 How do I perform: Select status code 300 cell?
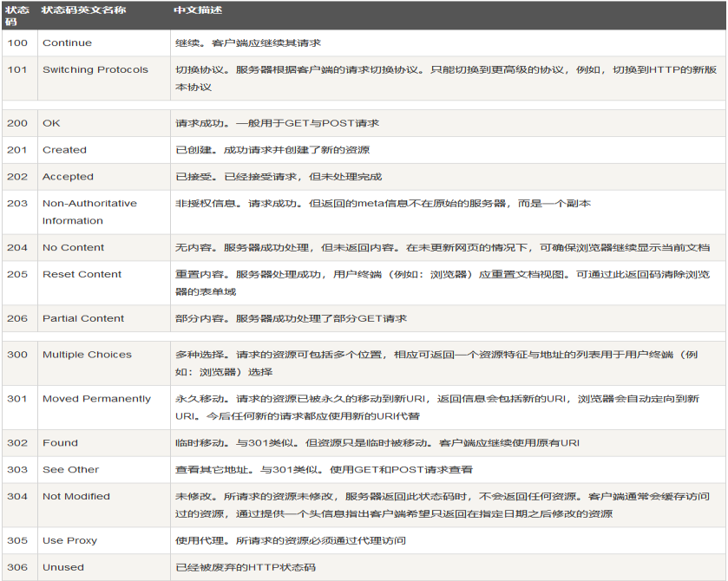coord(19,363)
